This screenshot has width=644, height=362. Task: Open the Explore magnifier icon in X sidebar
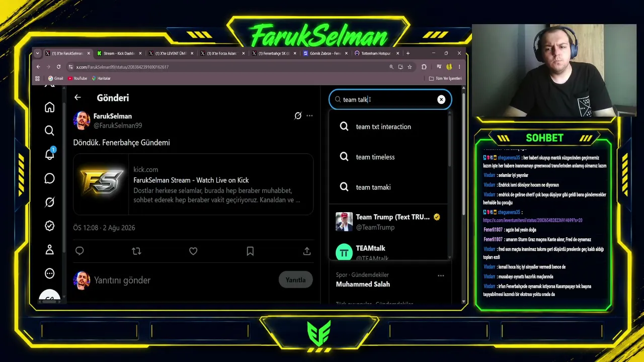[x=49, y=131]
